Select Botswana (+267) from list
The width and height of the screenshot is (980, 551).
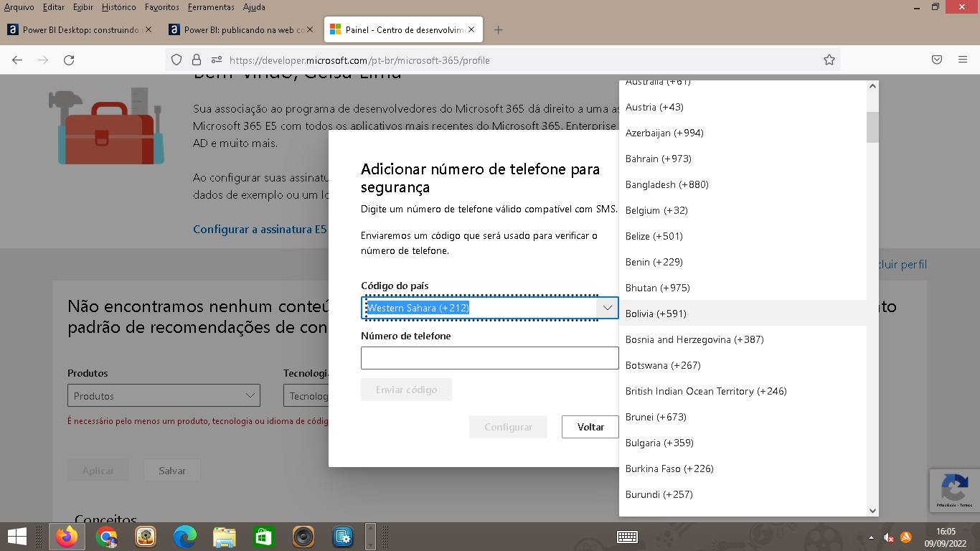(743, 365)
